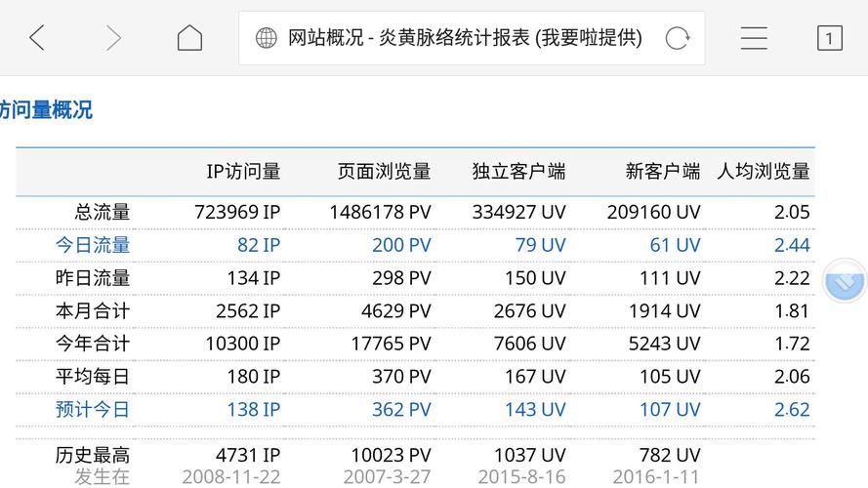868x488 pixels.
Task: Click the estimated 362 PV value
Action: tap(401, 410)
